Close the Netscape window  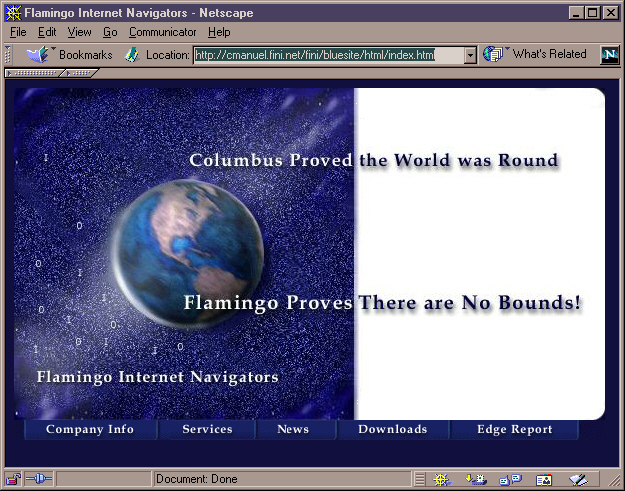[x=611, y=13]
